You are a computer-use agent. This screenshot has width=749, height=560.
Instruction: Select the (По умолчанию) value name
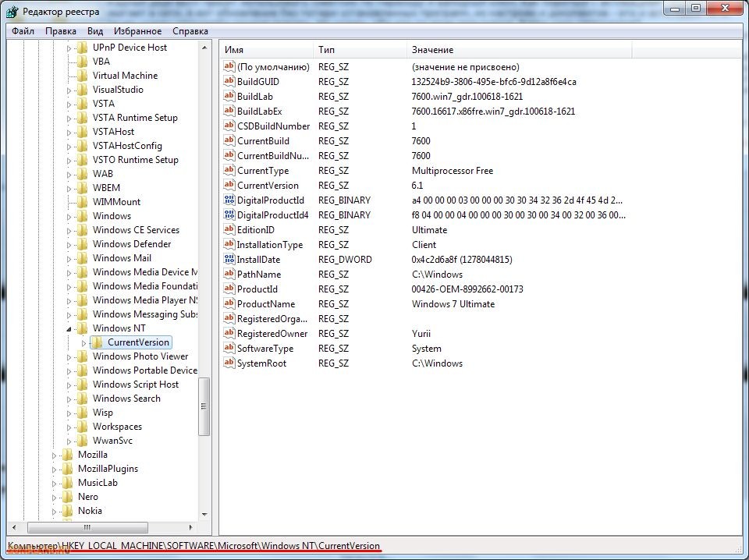pyautogui.click(x=273, y=67)
